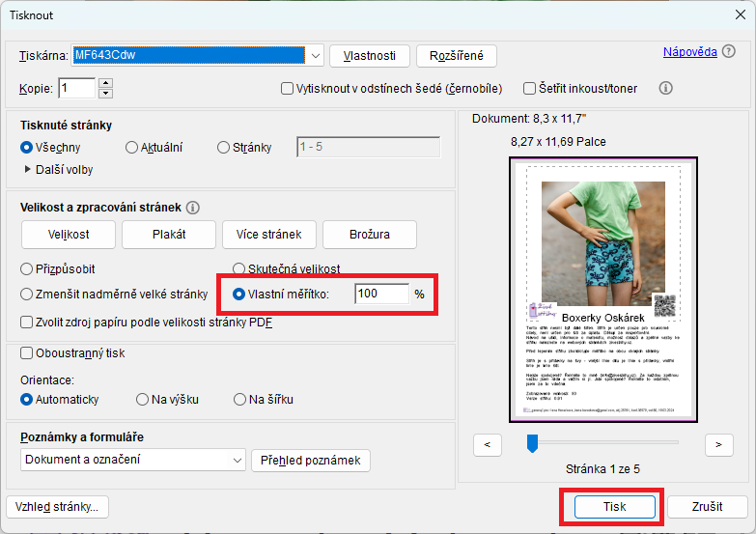The image size is (756, 534).
Task: Click info icon next to Velikost a zpracování stránek
Action: point(193,208)
